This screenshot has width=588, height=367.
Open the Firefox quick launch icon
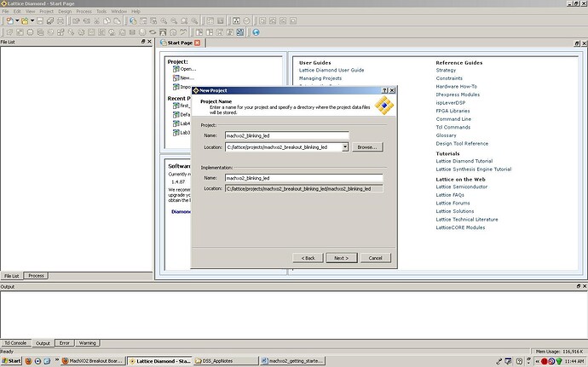(28, 361)
